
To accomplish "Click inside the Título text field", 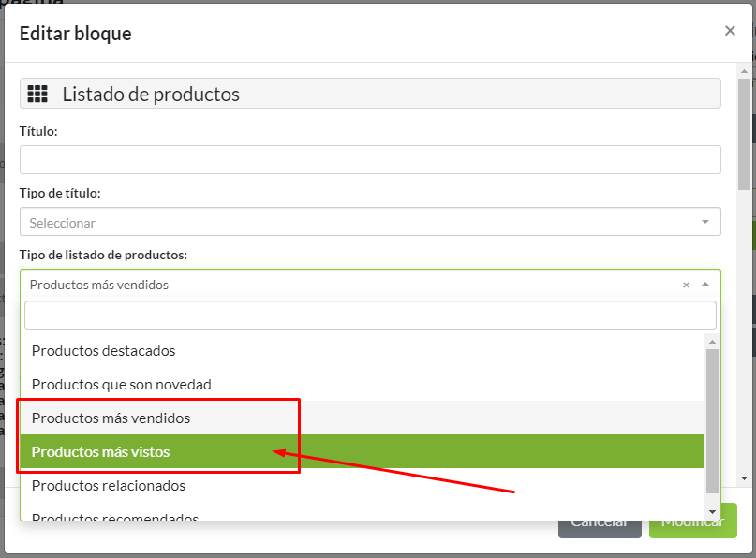I will (x=370, y=159).
